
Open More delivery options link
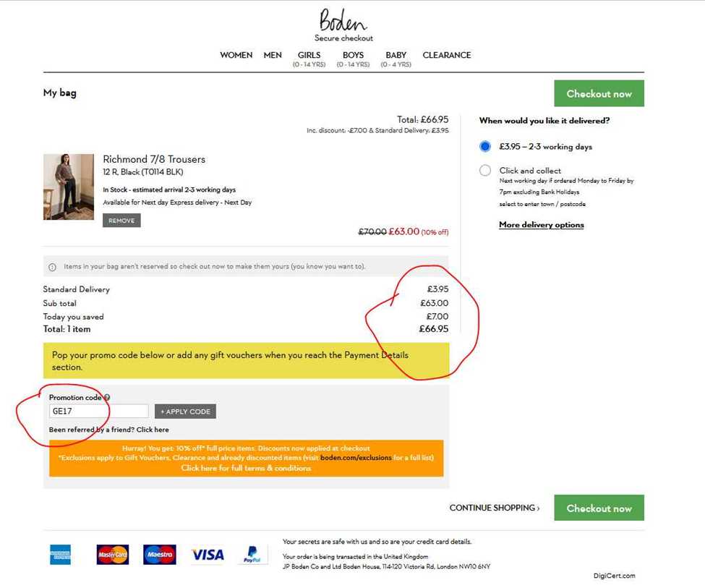[x=542, y=224]
